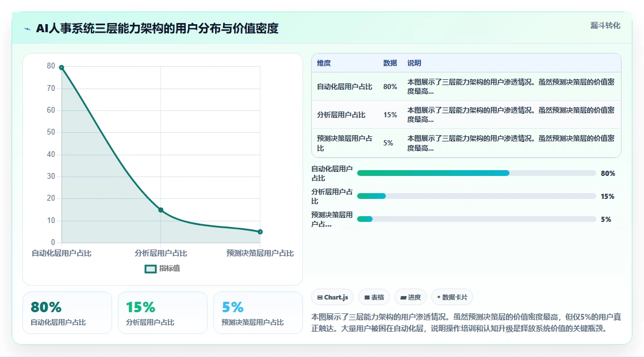
Task: Click the 说明 table column header
Action: tap(414, 63)
